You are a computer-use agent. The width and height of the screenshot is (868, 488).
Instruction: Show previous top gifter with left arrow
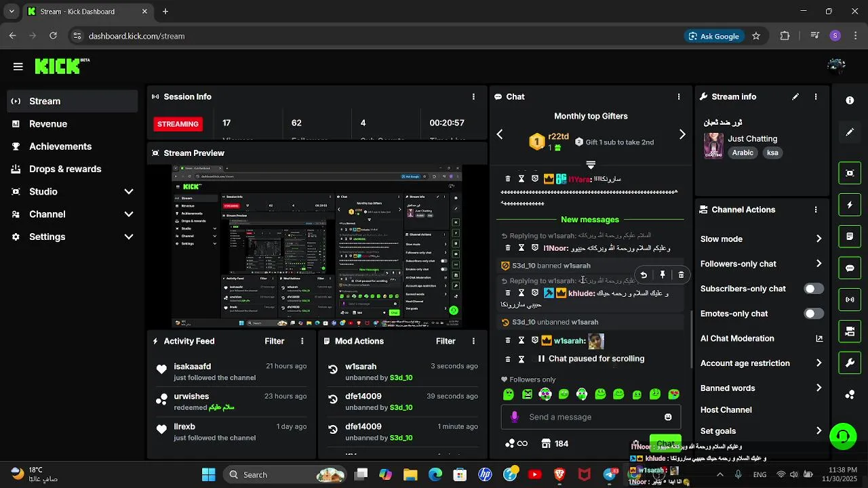(500, 135)
